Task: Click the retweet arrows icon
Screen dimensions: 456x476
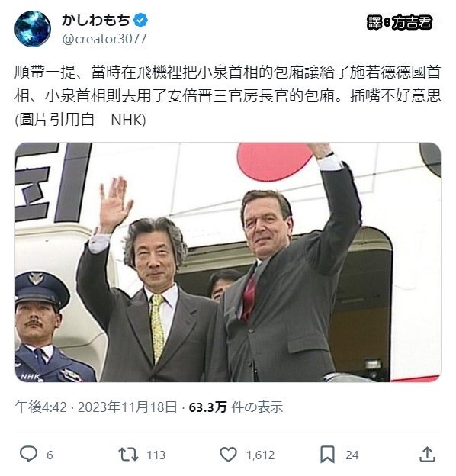Action: click(128, 455)
